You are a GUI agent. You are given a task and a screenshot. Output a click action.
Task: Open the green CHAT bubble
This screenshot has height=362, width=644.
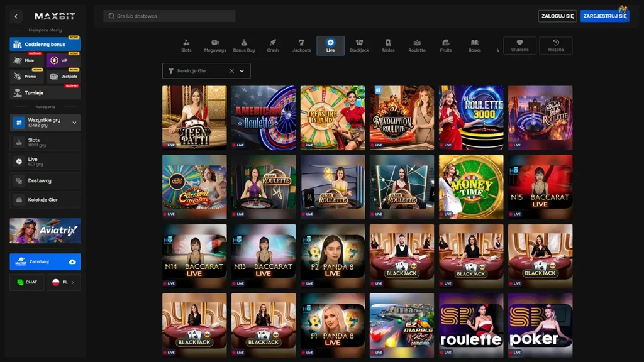coord(21,282)
